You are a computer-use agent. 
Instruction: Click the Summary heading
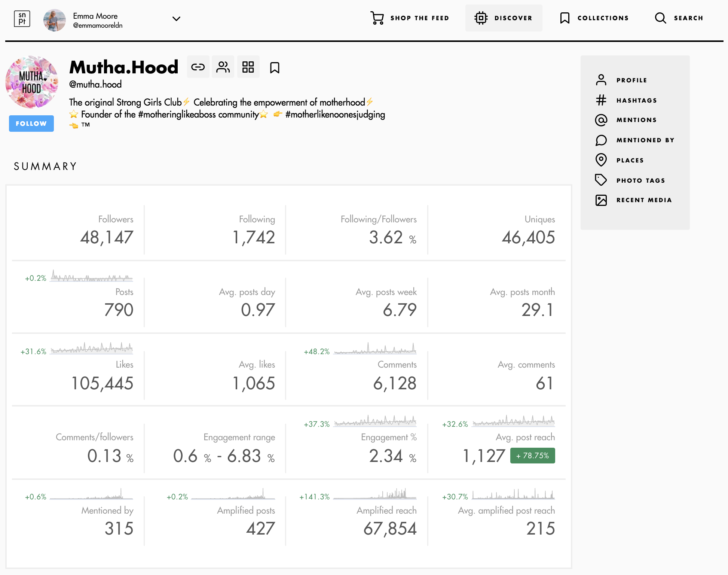[x=45, y=166]
